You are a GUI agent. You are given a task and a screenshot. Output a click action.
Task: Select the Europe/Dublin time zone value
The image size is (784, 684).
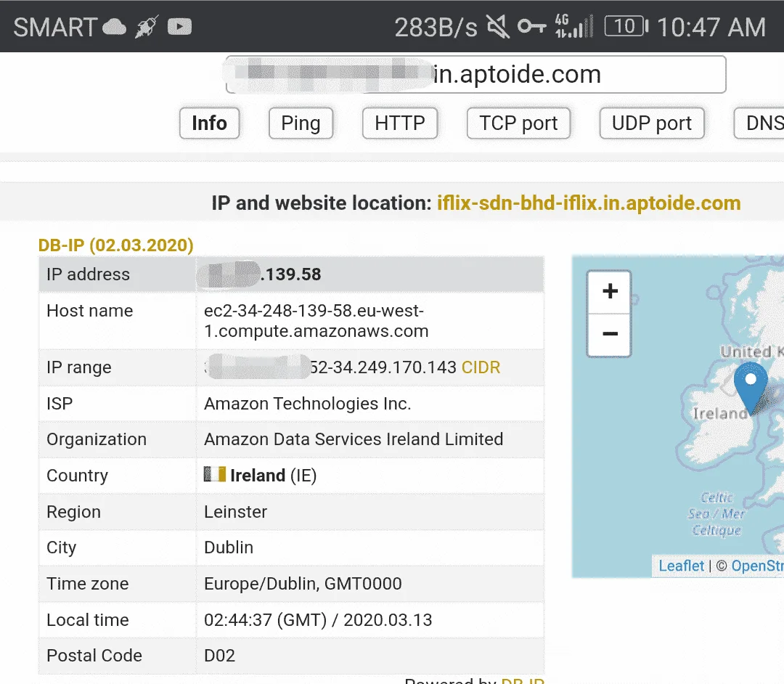tap(303, 584)
